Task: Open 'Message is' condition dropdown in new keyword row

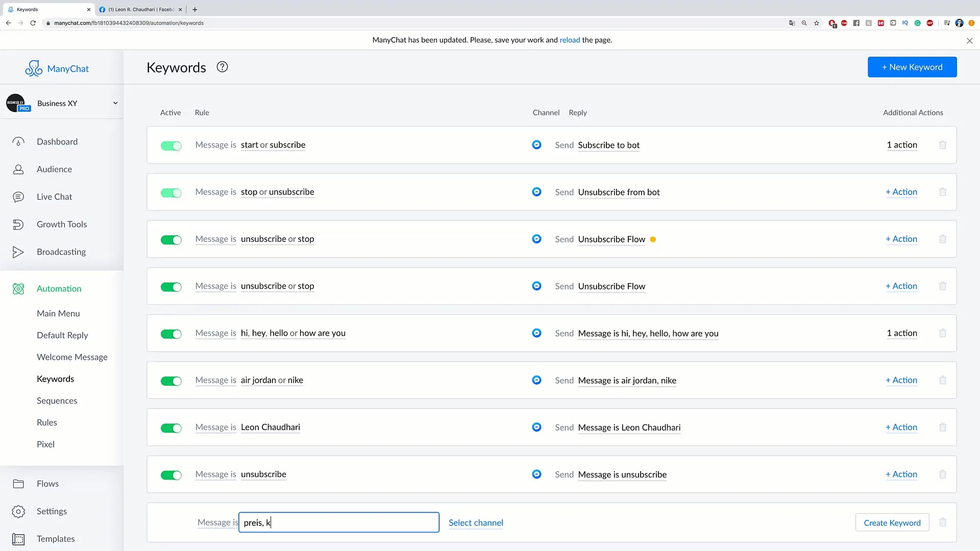Action: point(217,522)
